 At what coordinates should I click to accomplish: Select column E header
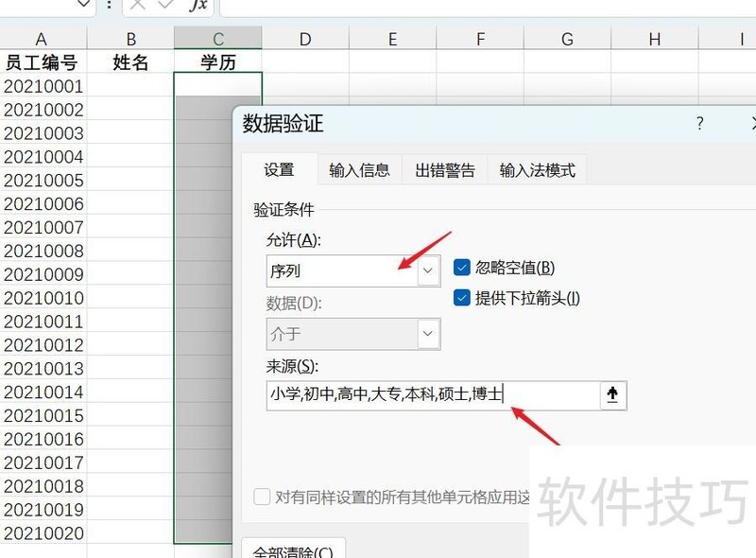pyautogui.click(x=392, y=39)
